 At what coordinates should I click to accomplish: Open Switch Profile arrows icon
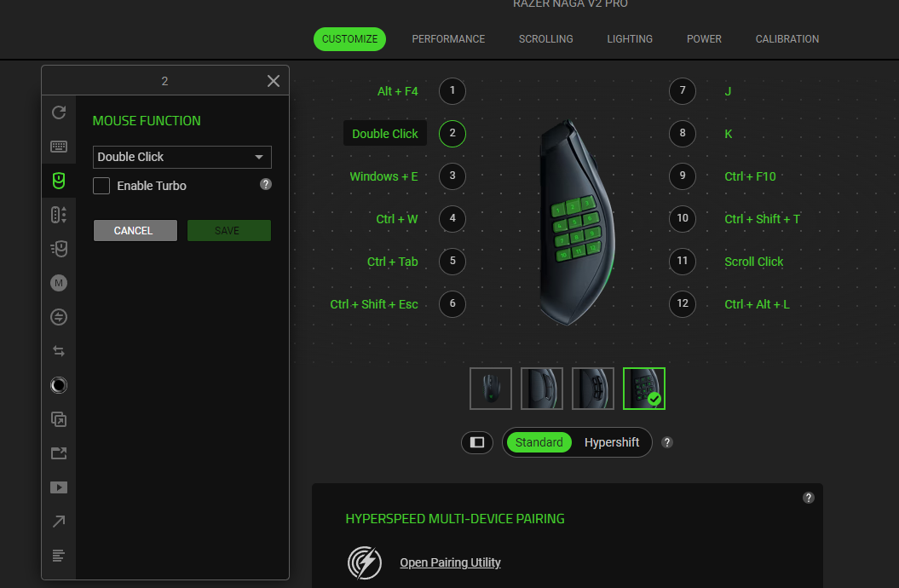point(59,351)
